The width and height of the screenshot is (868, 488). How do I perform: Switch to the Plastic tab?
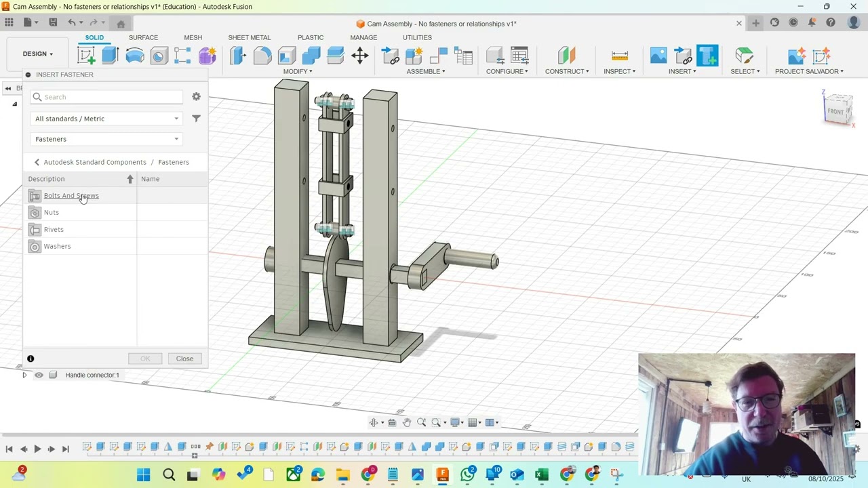311,37
